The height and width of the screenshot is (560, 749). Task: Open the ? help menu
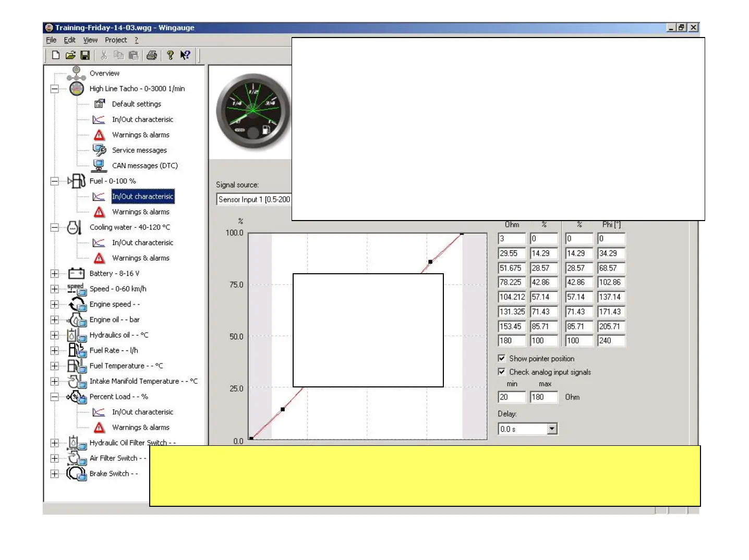[x=137, y=40]
